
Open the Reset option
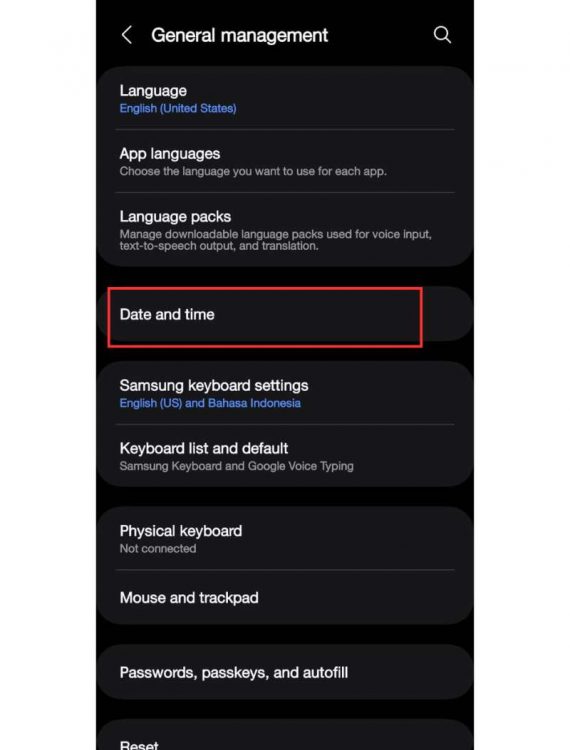[285, 737]
